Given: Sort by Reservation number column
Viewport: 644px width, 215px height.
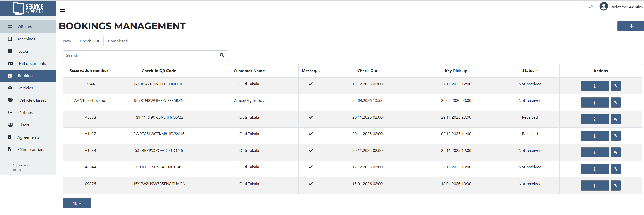Looking at the screenshot, I should click(x=90, y=71).
